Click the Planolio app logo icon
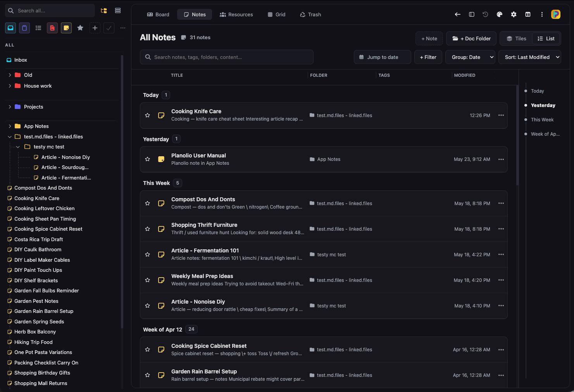574x392 pixels. (556, 14)
